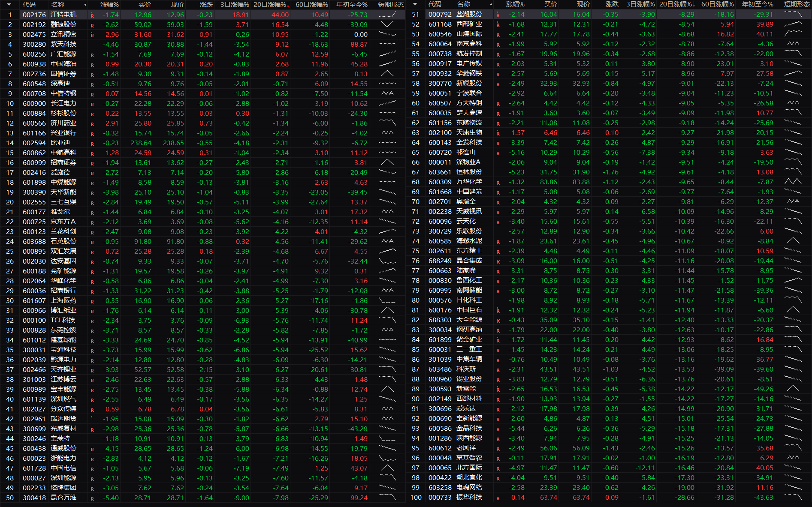This screenshot has width=812, height=507.
Task: Click the trend sparkline for 海螺水泥
Action: tap(793, 241)
